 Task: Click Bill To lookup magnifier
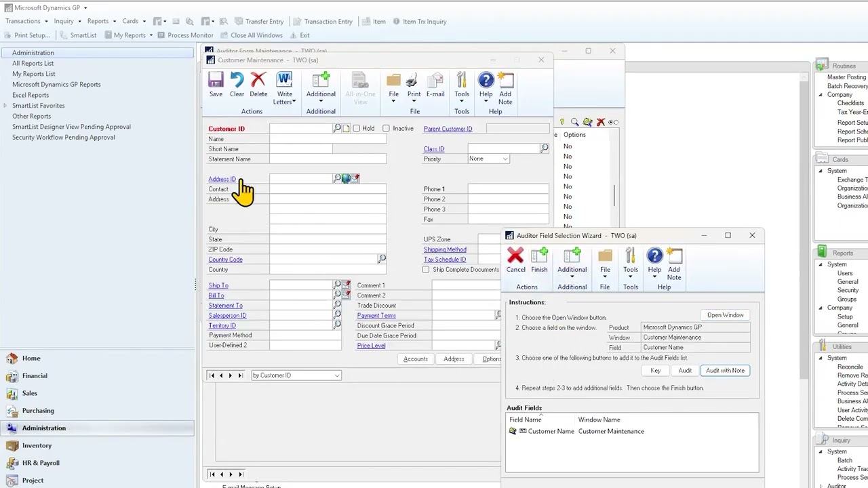click(337, 295)
